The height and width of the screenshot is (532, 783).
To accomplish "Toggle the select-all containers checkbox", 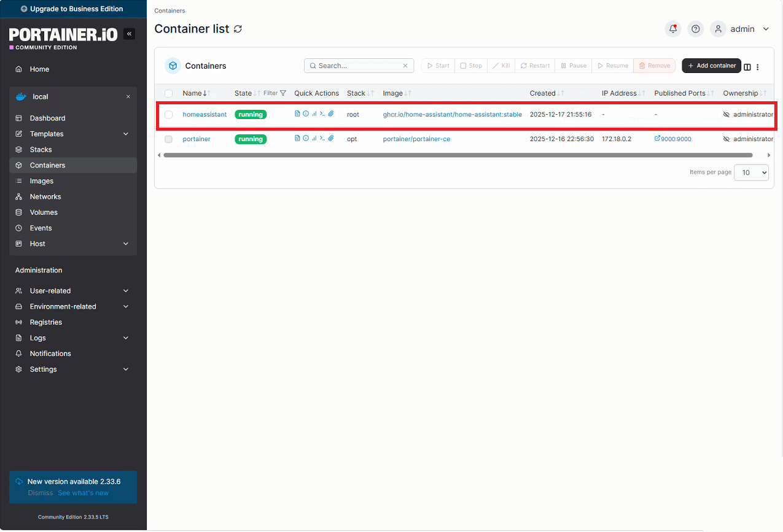I will click(x=169, y=93).
